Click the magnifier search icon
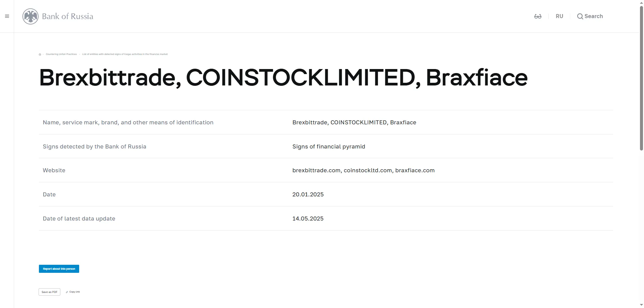 [x=580, y=16]
